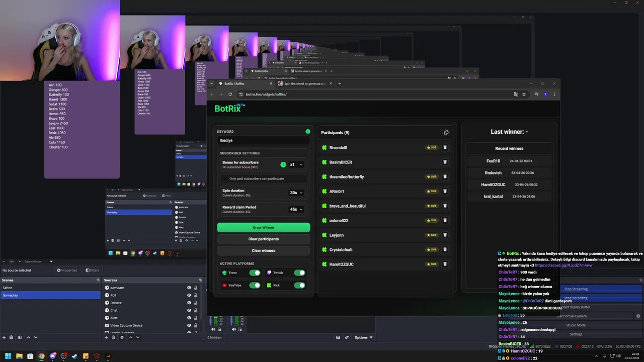The height and width of the screenshot is (362, 644).
Task: Disable the Kick platform switch
Action: pos(299,285)
